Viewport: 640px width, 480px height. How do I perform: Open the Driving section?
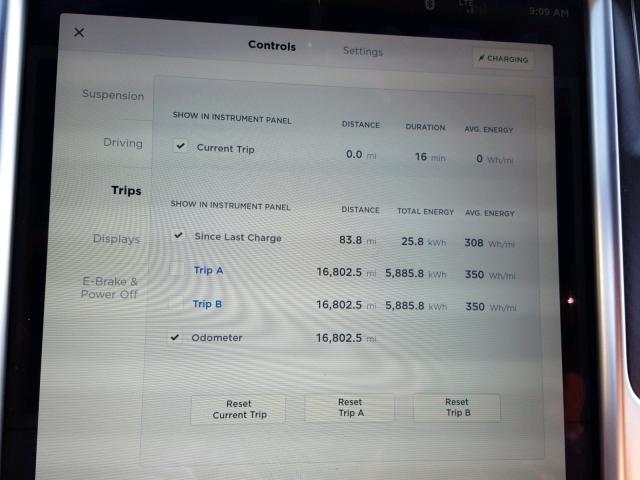tap(123, 143)
